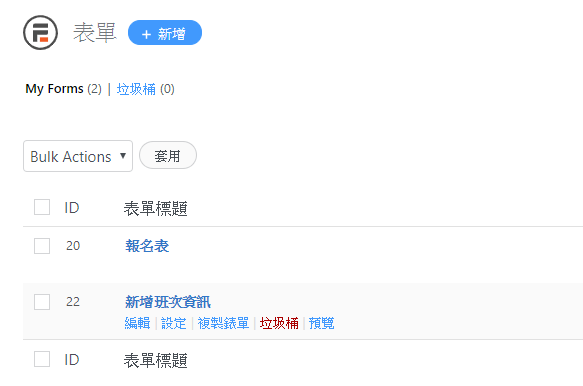Screen dimensions: 583x386
Task: Click the 預覽 preview link
Action: click(x=322, y=323)
